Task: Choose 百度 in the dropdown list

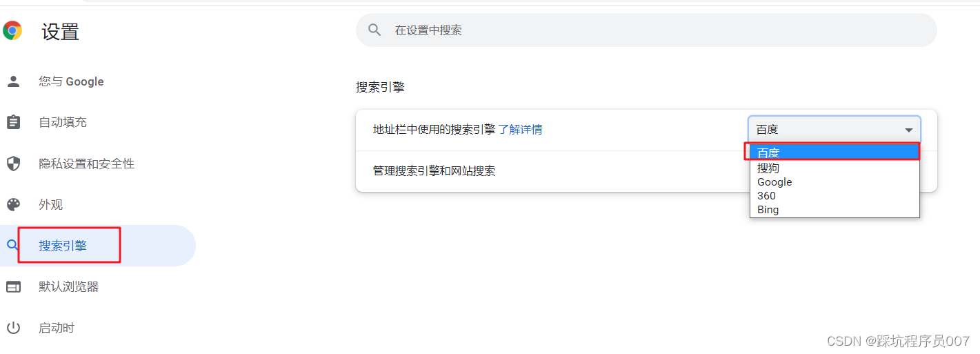Action: [834, 153]
